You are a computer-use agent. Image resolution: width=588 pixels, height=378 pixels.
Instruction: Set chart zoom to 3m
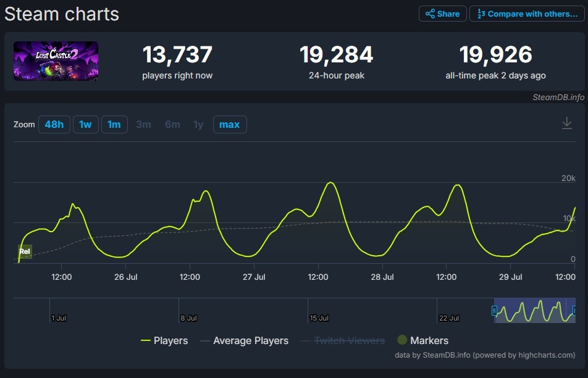(x=144, y=125)
